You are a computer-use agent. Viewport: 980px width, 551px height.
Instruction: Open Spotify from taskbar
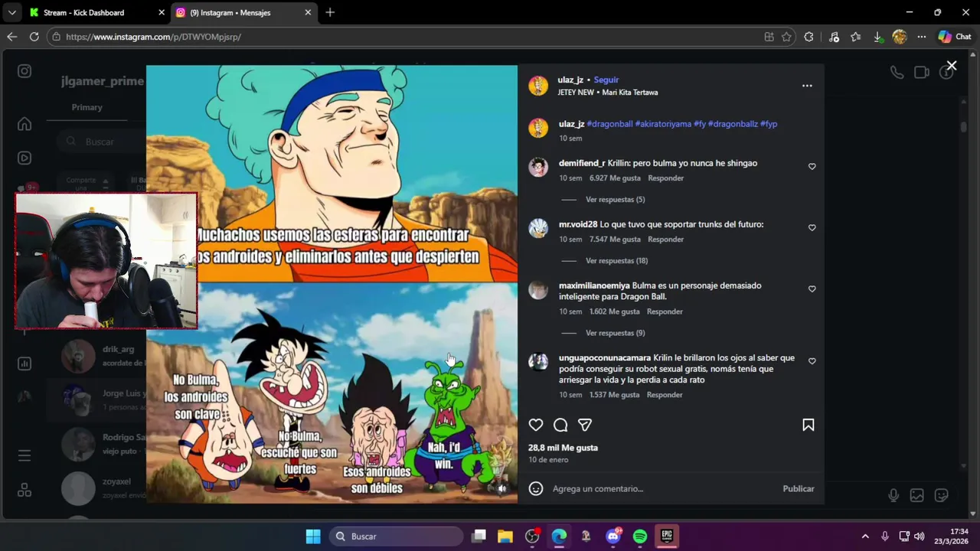640,536
